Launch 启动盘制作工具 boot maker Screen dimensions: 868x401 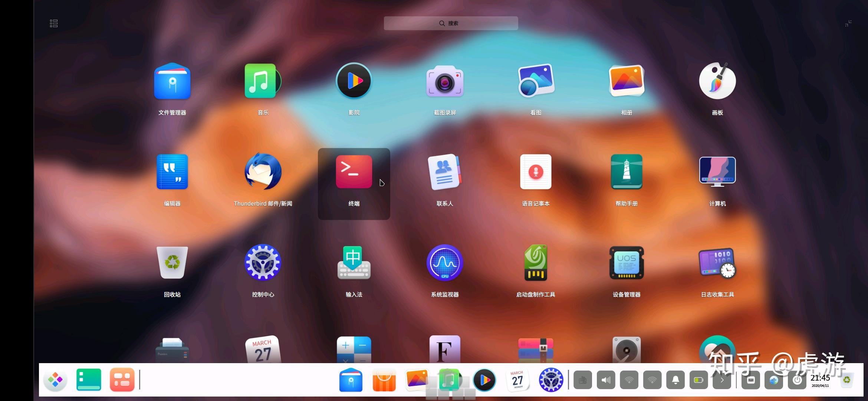pos(536,263)
